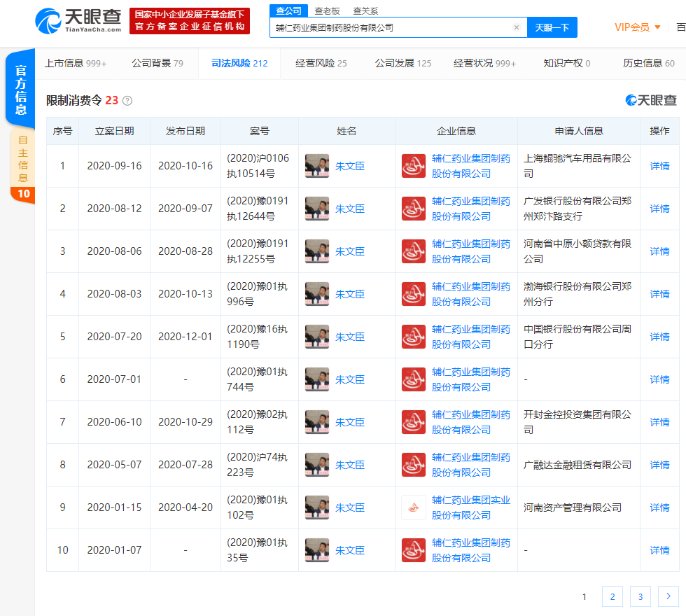The image size is (686, 616).
Task: Open 辅仁药业集团制药股份有限公司 link in row 8
Action: click(470, 465)
